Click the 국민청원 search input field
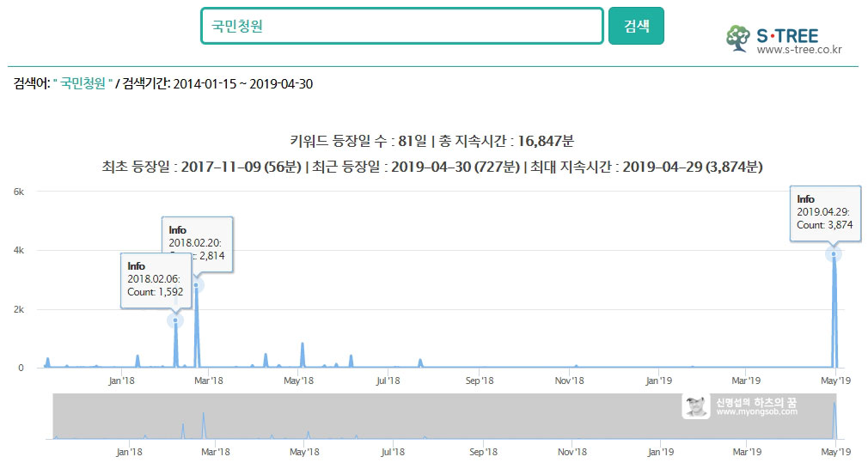 click(402, 26)
